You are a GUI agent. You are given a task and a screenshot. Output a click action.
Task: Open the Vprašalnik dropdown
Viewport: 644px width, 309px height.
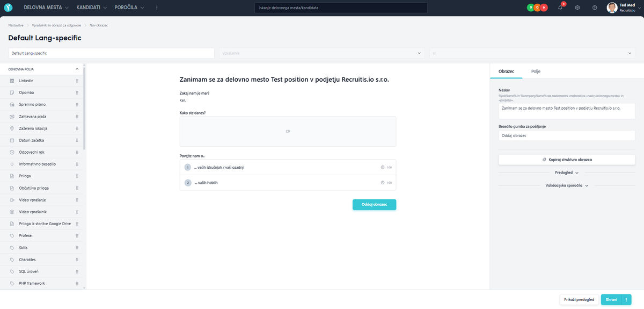(322, 53)
